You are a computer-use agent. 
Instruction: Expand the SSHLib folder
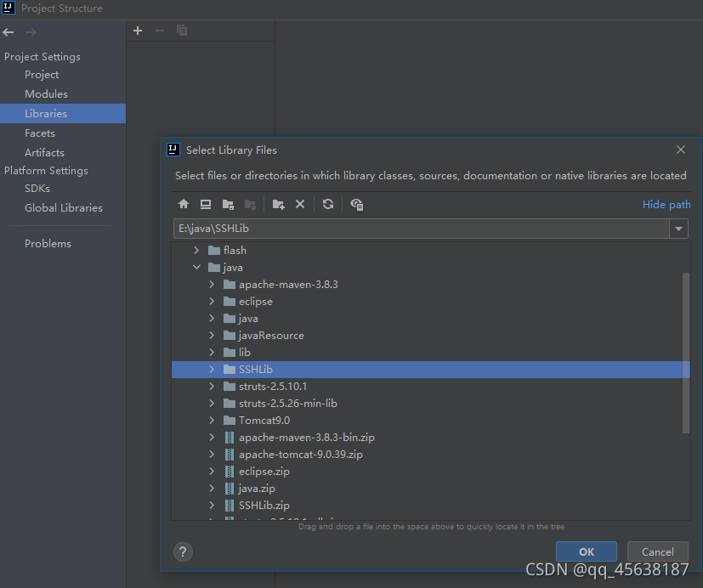[x=212, y=370]
